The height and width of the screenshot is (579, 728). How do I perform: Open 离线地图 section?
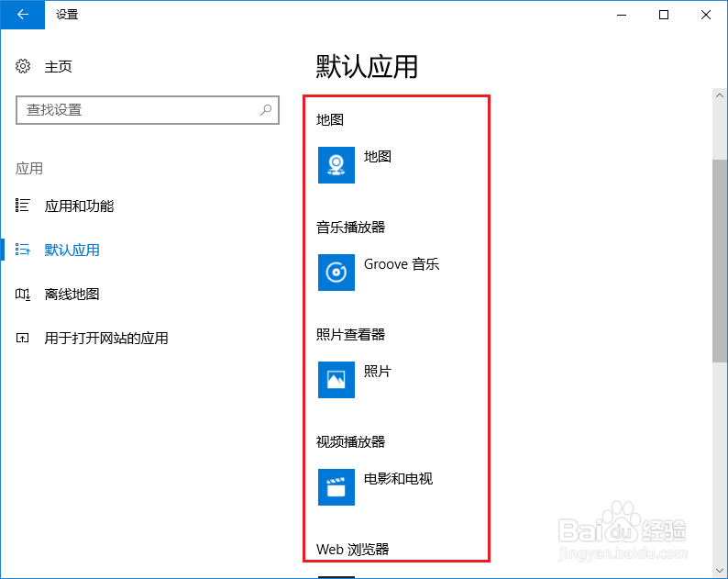pos(72,295)
